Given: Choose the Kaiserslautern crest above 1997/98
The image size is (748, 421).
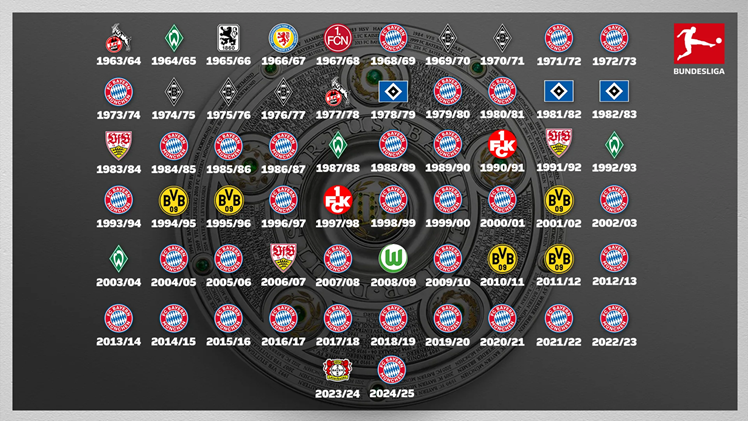Looking at the screenshot, I should coord(338,200).
